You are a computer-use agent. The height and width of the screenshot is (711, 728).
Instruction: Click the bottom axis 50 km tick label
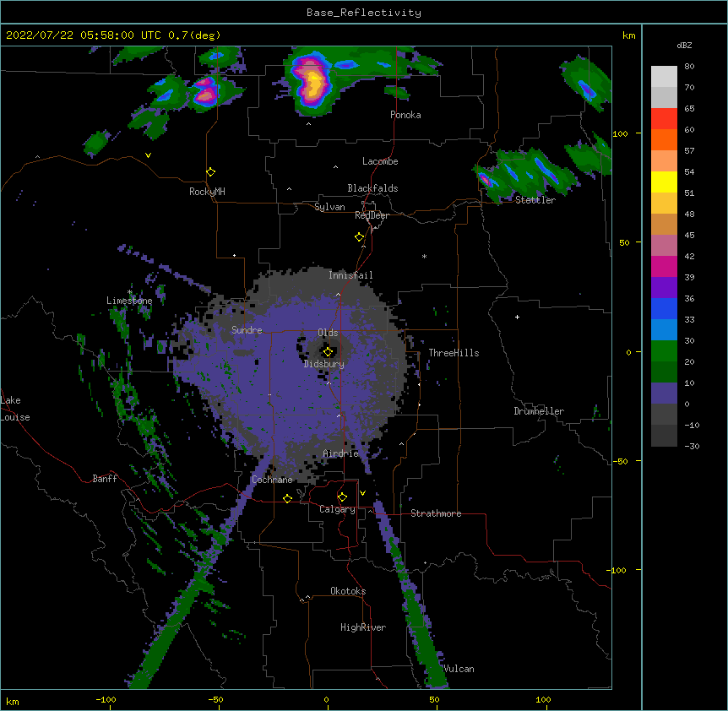click(x=434, y=699)
